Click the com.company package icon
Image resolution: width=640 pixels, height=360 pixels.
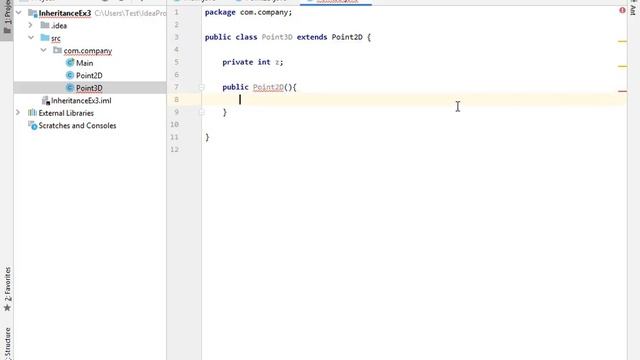tap(57, 50)
